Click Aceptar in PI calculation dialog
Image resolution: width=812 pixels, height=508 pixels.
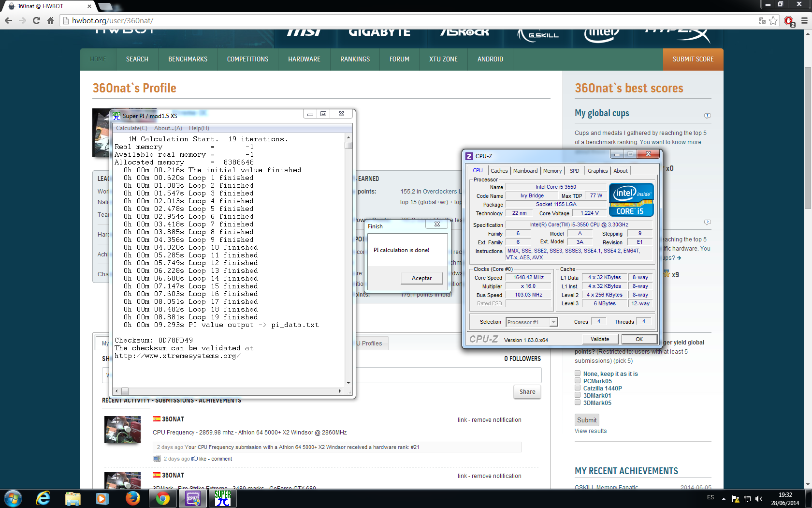tap(421, 278)
